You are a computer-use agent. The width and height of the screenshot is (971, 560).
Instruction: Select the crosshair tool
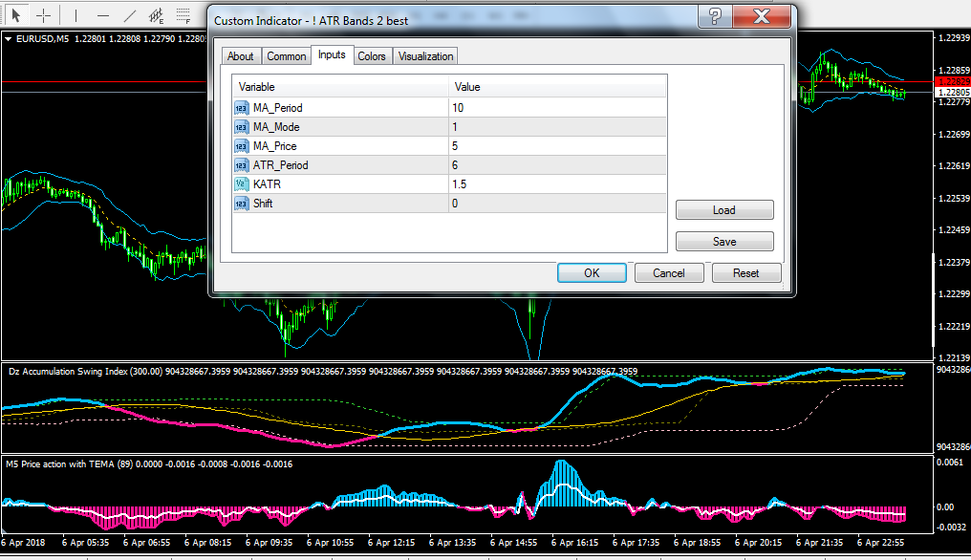pyautogui.click(x=43, y=15)
